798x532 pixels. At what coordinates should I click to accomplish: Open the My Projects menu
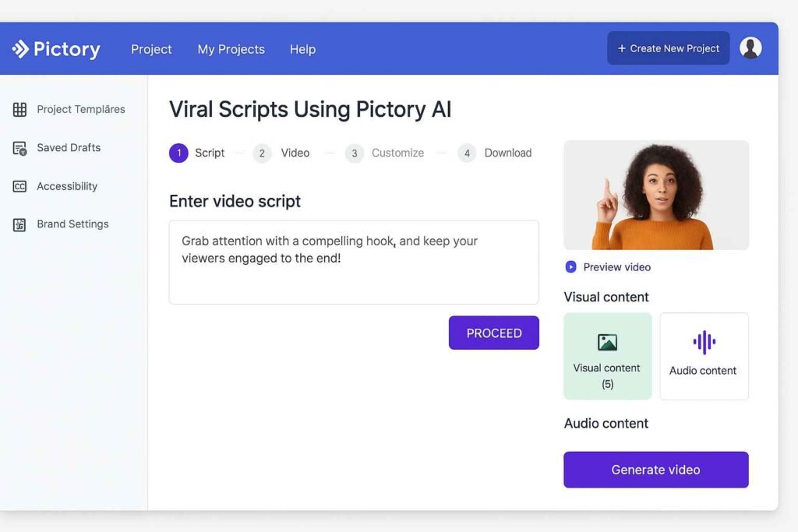tap(231, 49)
